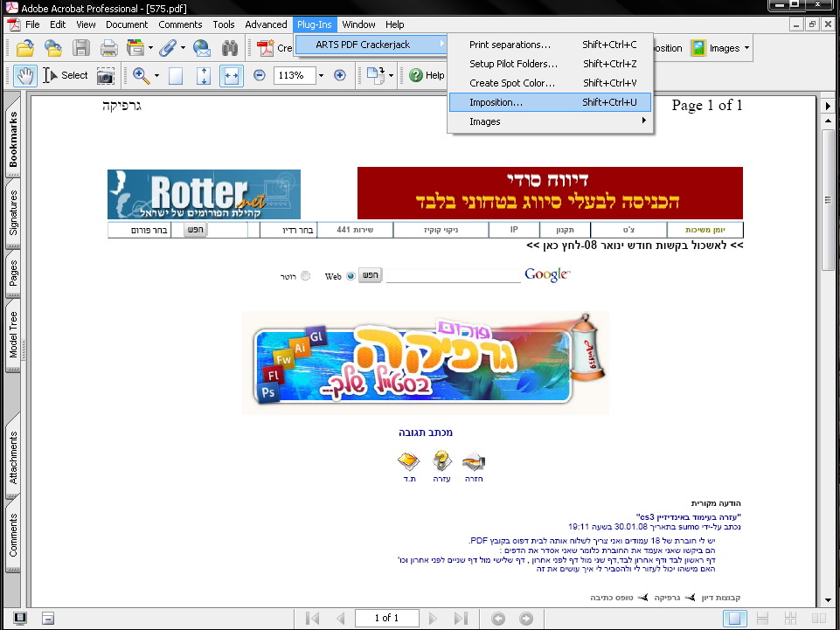Enable Single Page layout view
This screenshot has width=840, height=630.
(735, 619)
